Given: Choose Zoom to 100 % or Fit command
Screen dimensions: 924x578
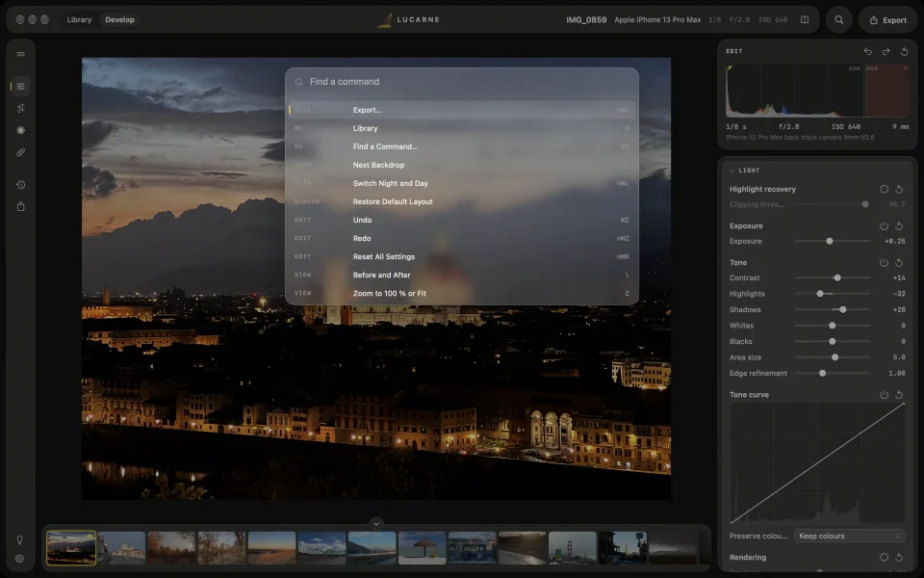Looking at the screenshot, I should pos(461,293).
